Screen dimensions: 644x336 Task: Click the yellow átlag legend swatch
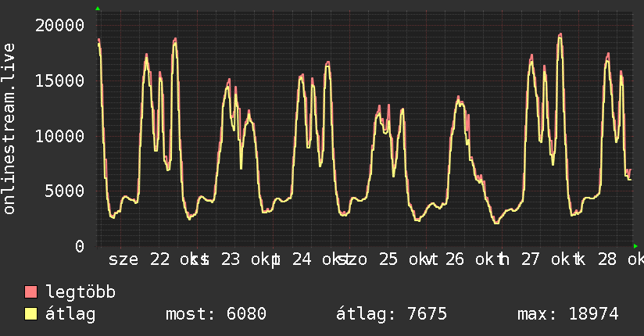[x=30, y=314]
